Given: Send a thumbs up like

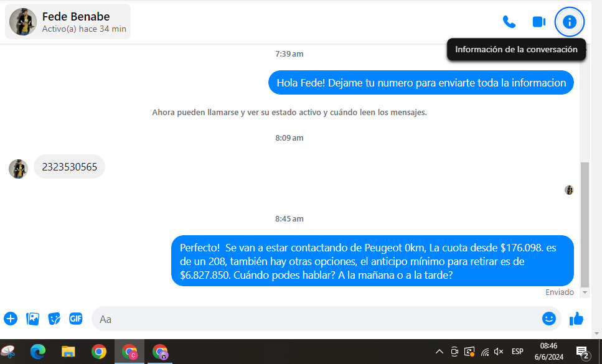Looking at the screenshot, I should [x=576, y=319].
